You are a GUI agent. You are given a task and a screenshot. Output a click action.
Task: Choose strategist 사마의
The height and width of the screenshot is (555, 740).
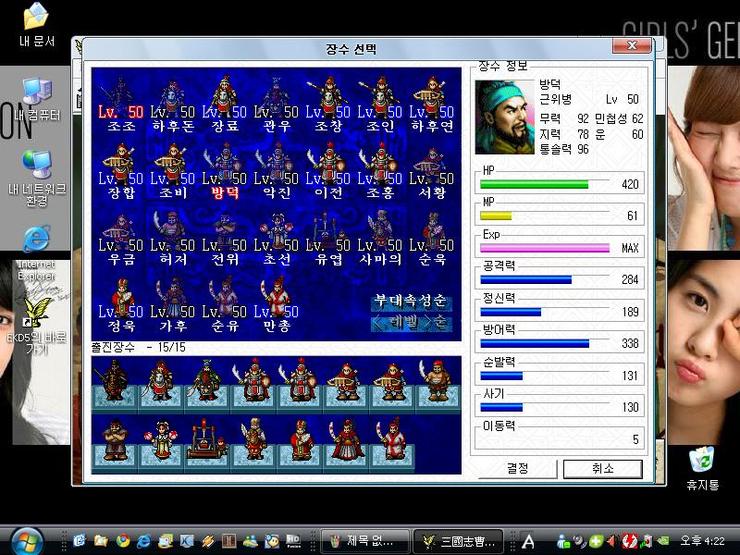click(x=380, y=238)
